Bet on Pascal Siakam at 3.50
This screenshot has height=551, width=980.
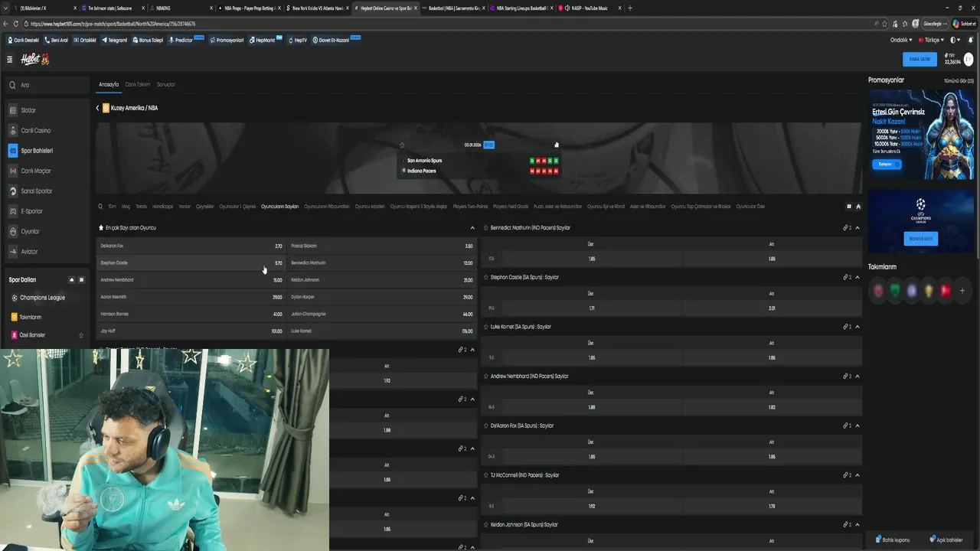[381, 246]
